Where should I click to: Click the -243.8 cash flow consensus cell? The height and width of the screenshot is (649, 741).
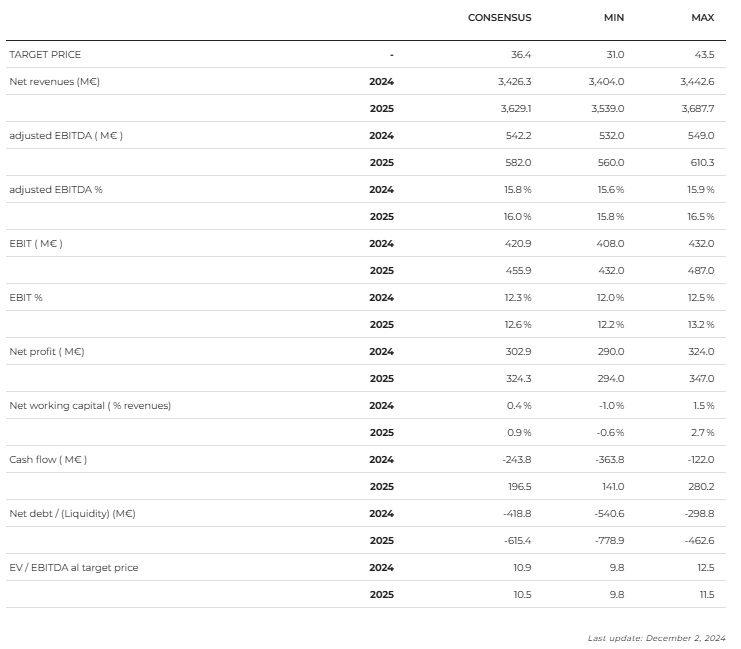point(516,459)
